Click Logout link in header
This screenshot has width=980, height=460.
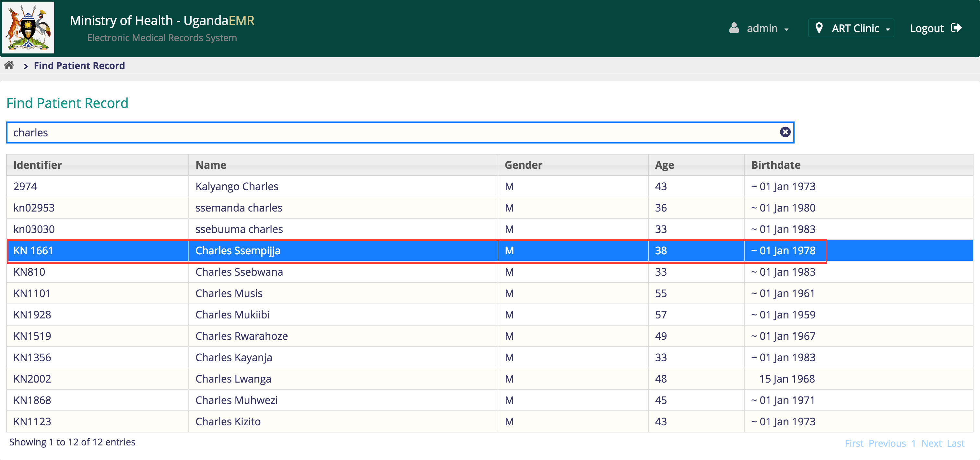point(927,29)
